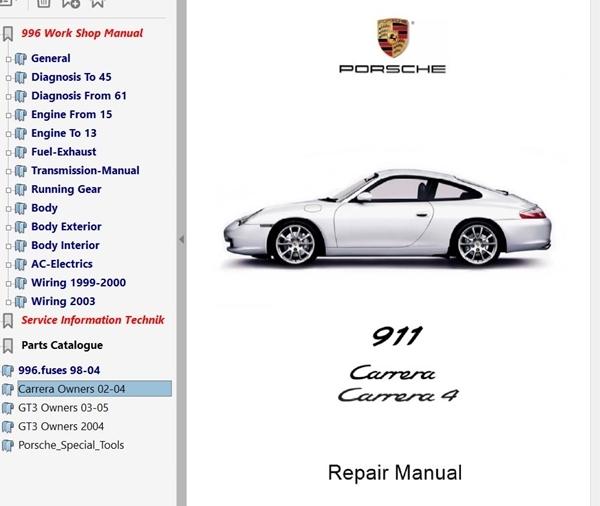Open the General bookmark
The width and height of the screenshot is (600, 506).
tap(51, 58)
